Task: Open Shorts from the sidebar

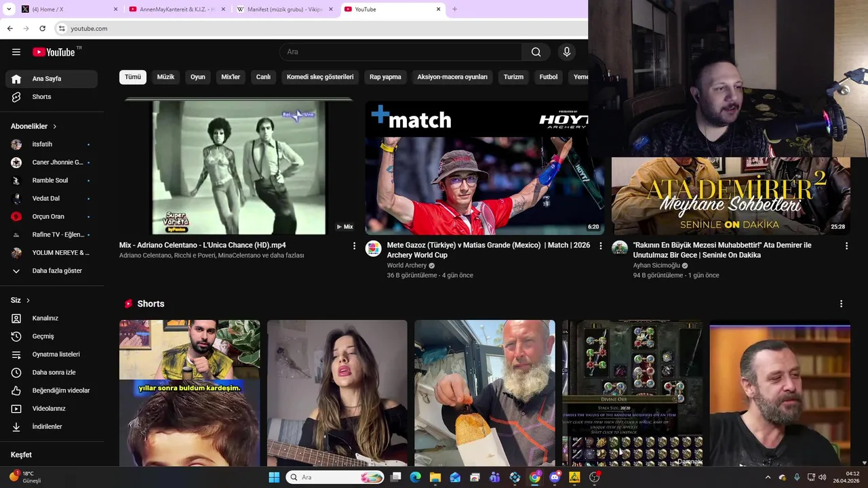Action: click(x=52, y=97)
